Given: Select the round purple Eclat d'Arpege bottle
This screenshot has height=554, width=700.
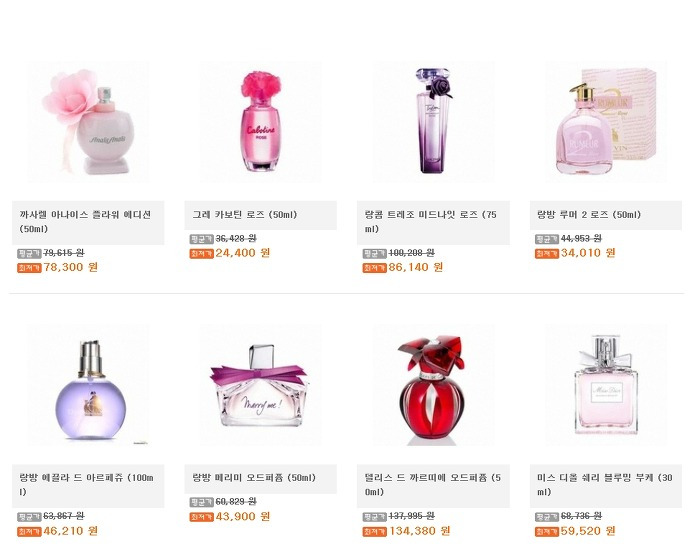Looking at the screenshot, I should pos(88,385).
